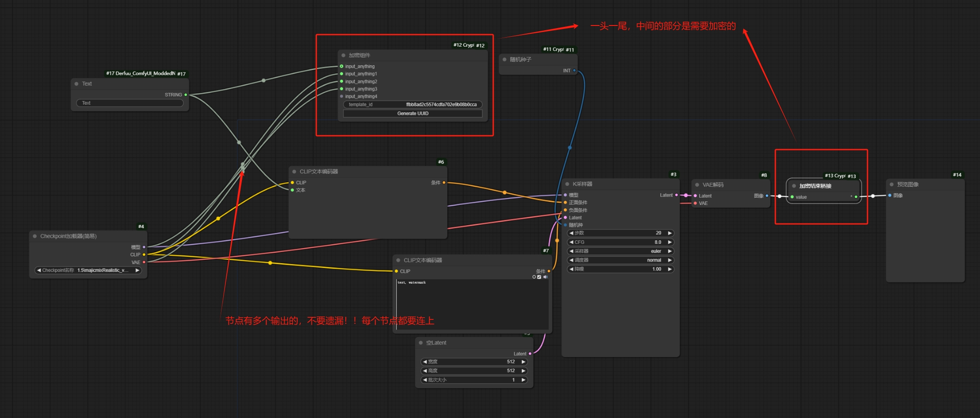Collapse the 预览图像 node via title dot
The height and width of the screenshot is (418, 980).
pos(891,185)
